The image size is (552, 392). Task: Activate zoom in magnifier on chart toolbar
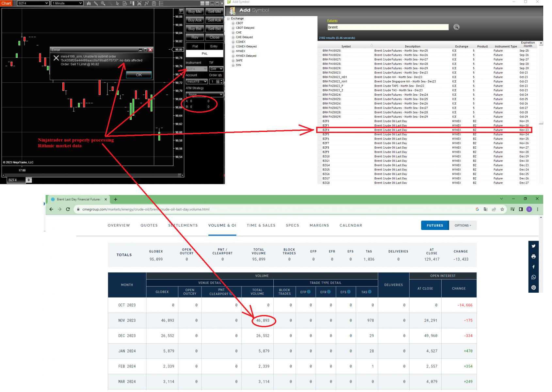103,3
